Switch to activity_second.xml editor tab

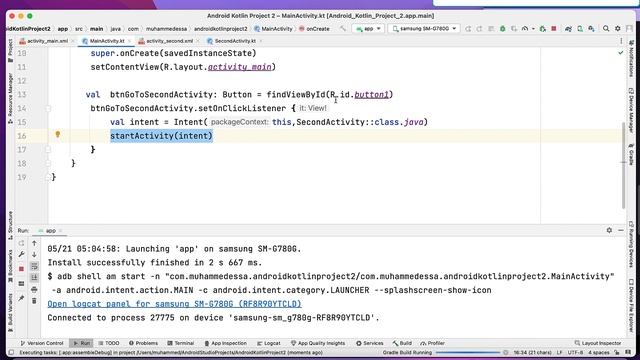[169, 41]
